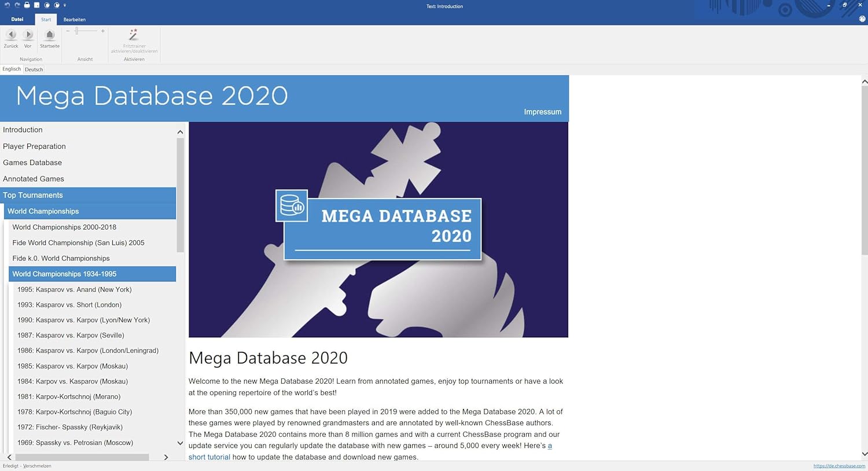Open the Bearbeiten ribbon tab
Screen dimensions: 868x471
coord(73,19)
